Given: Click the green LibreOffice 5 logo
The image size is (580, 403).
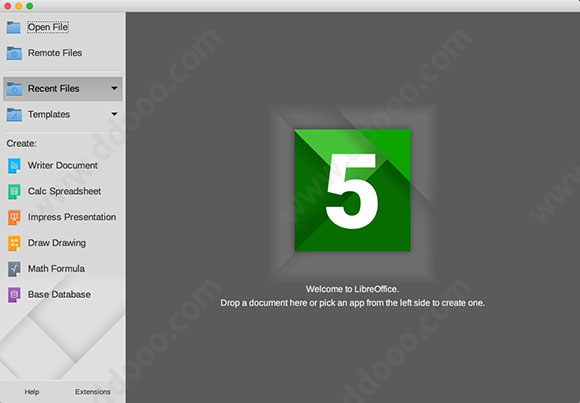Looking at the screenshot, I should point(352,190).
